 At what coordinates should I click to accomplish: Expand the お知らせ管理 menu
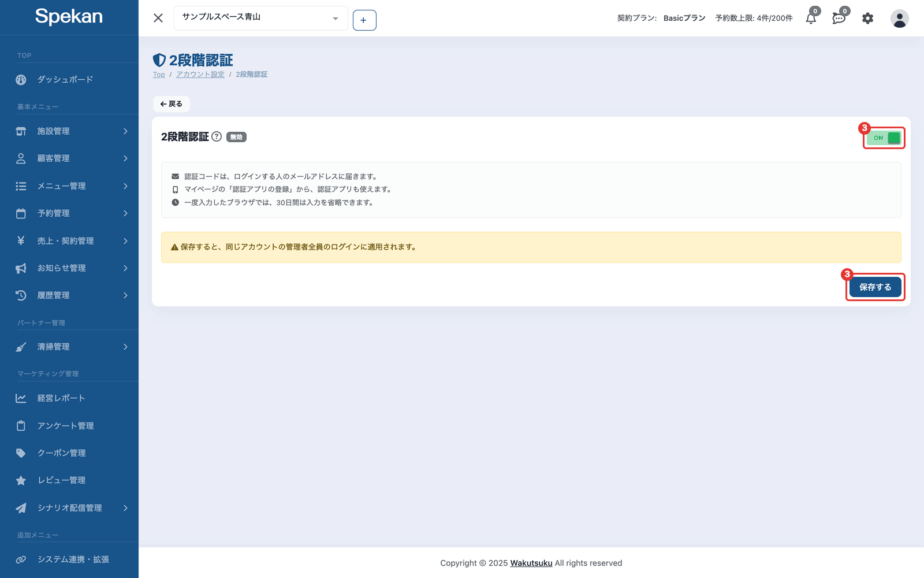click(x=69, y=268)
